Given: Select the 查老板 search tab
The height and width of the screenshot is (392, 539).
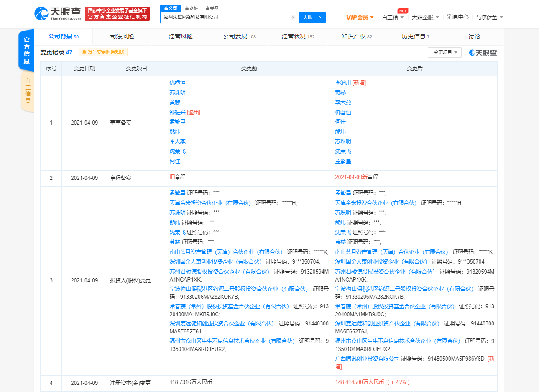Looking at the screenshot, I should pyautogui.click(x=191, y=8).
